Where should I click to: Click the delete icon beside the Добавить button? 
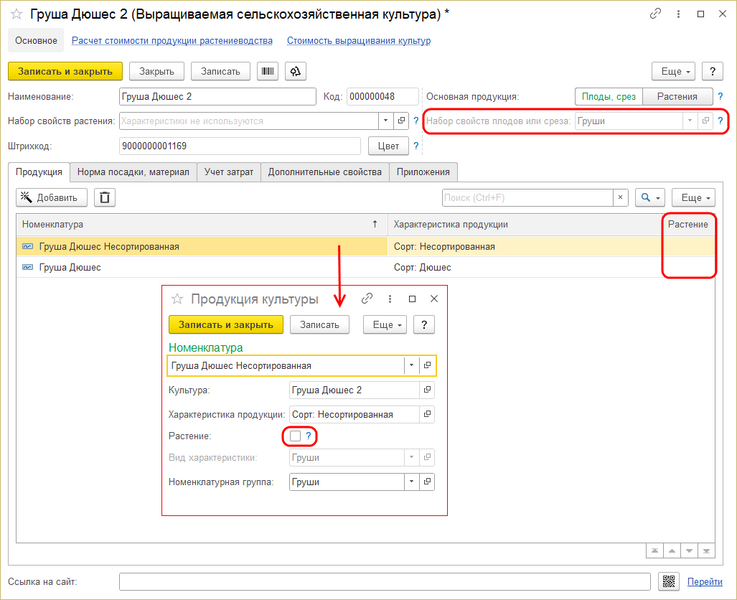pyautogui.click(x=105, y=198)
